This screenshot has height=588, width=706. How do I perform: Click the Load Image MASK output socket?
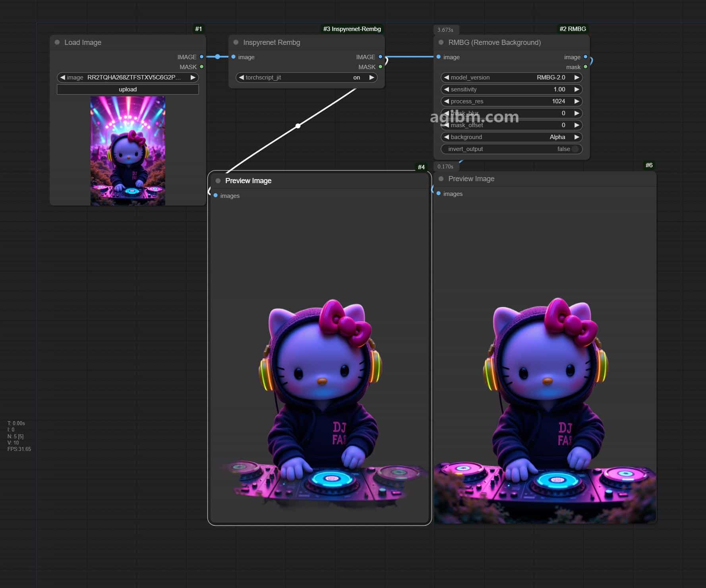202,67
